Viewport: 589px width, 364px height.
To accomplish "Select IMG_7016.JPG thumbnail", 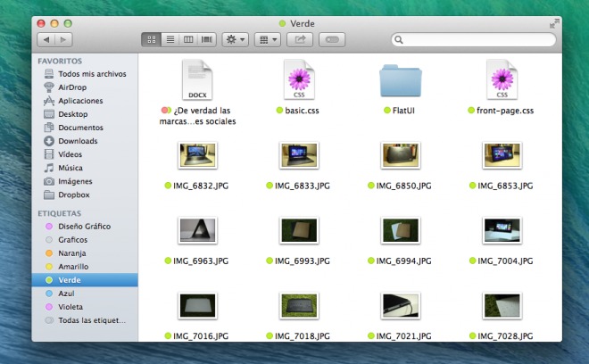I will [x=197, y=306].
